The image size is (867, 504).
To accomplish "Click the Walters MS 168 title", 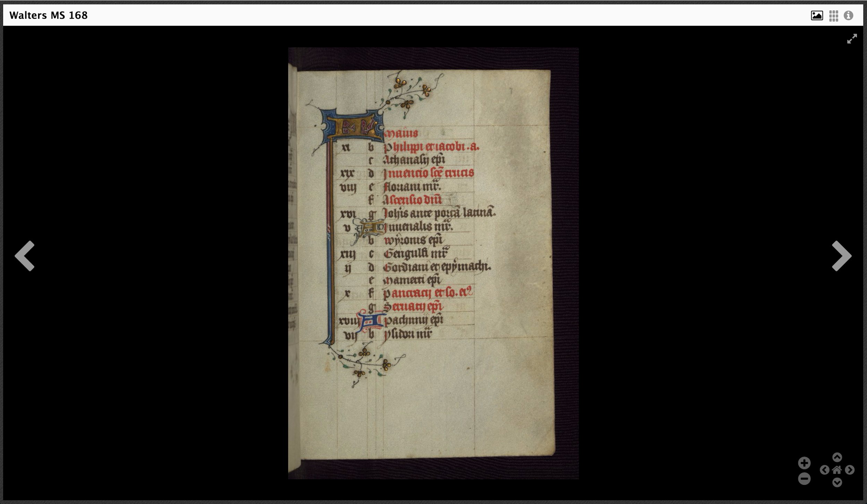I will [x=49, y=15].
